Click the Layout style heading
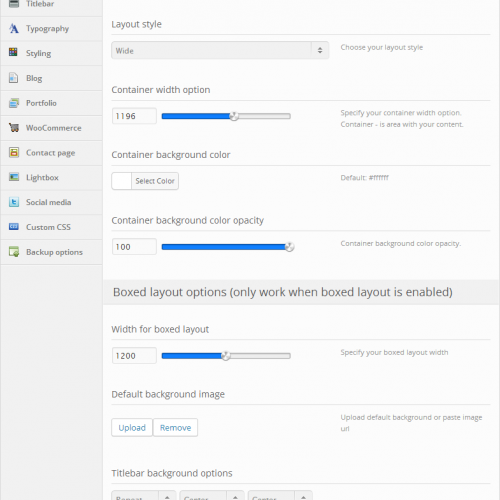500x500 pixels. pos(136,24)
